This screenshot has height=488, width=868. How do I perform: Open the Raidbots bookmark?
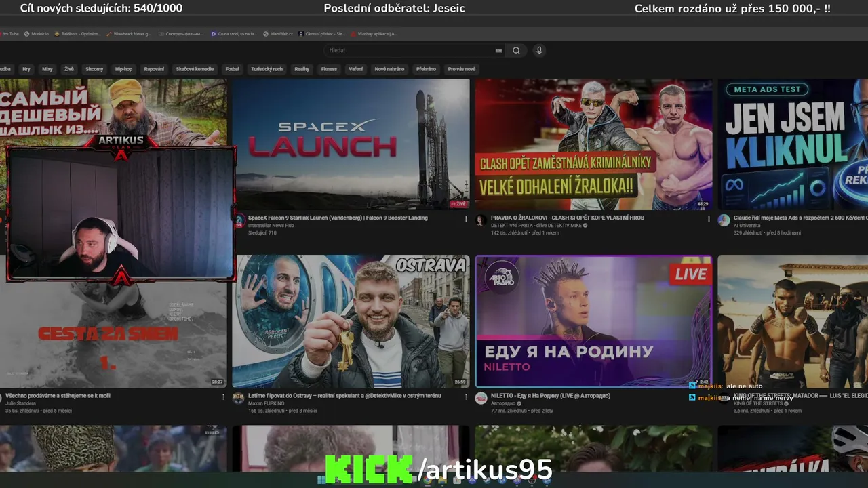pyautogui.click(x=77, y=33)
